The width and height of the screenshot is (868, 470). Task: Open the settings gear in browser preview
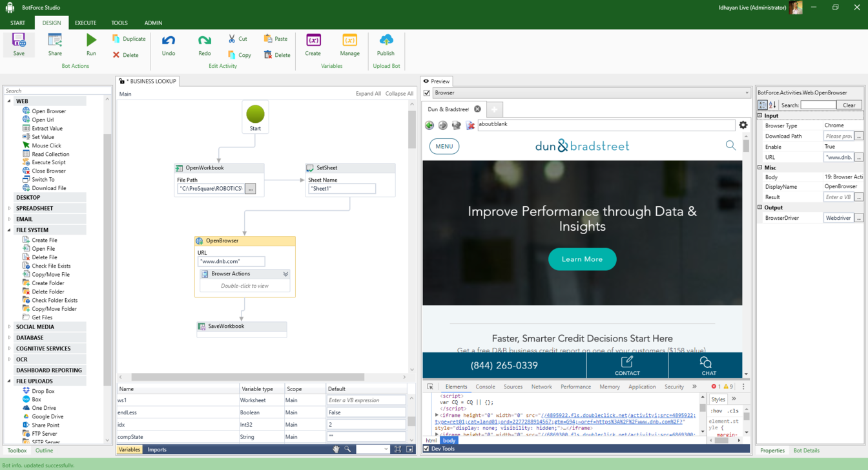(743, 125)
